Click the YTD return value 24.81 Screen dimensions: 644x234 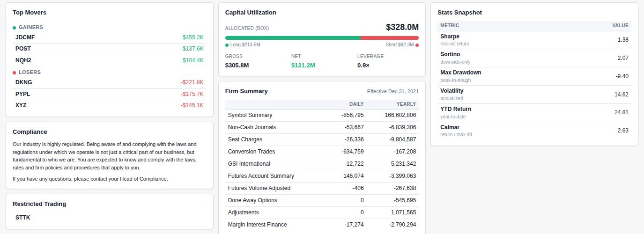tap(622, 112)
